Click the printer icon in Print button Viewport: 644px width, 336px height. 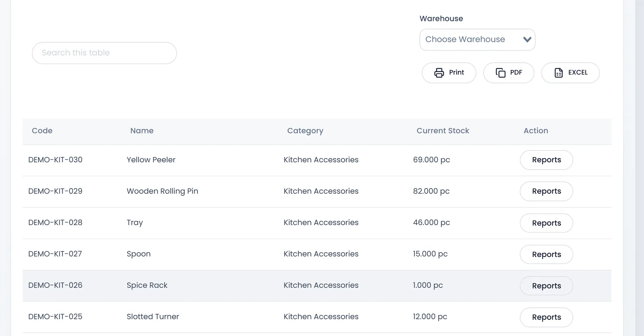tap(439, 73)
